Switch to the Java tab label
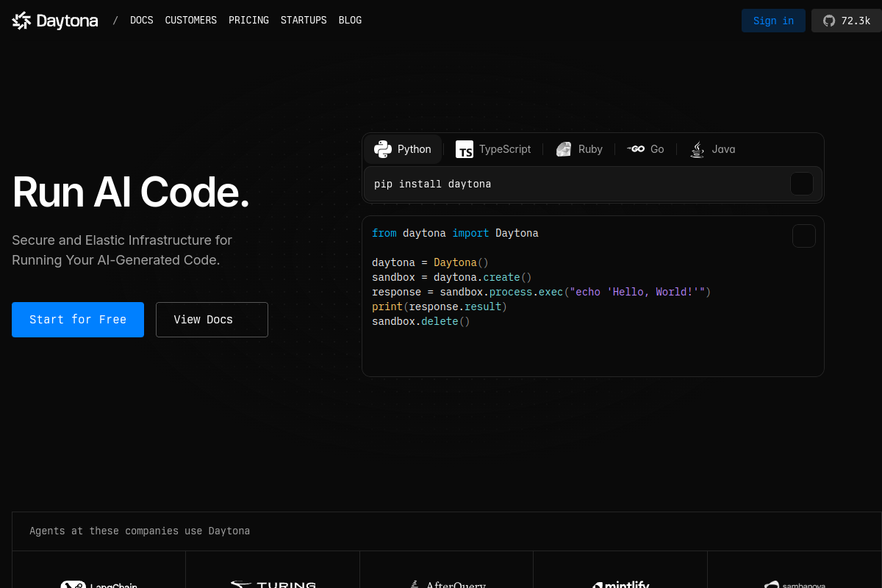882x588 pixels. click(x=723, y=149)
